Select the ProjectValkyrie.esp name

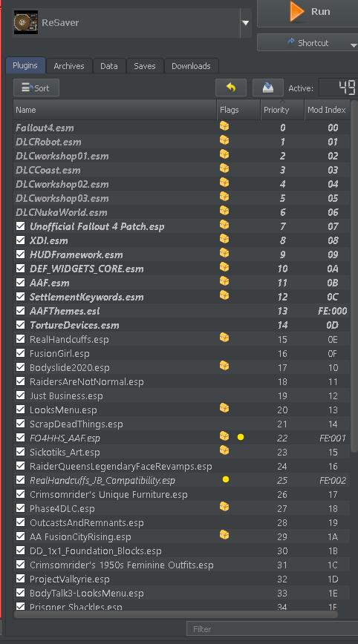[70, 579]
